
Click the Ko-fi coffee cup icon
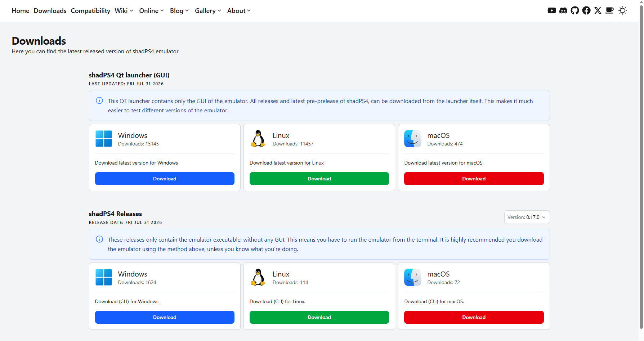tap(609, 11)
